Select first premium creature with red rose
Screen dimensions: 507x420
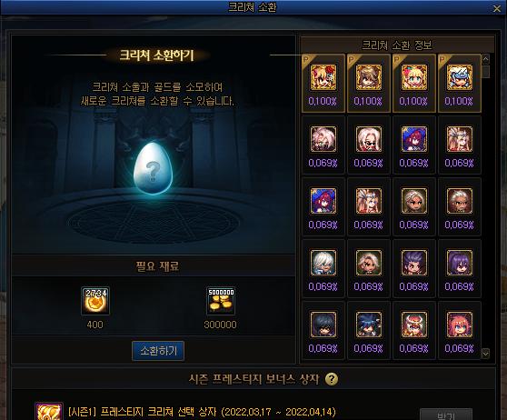323,77
